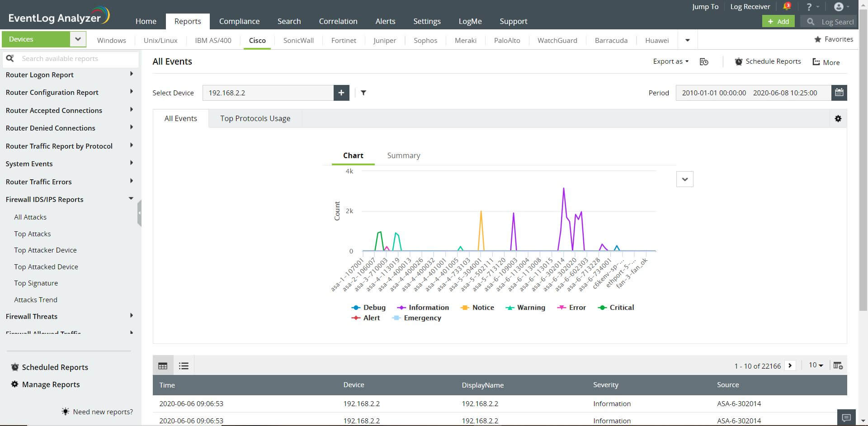The height and width of the screenshot is (426, 868).
Task: Click the add device plus button
Action: coord(341,93)
